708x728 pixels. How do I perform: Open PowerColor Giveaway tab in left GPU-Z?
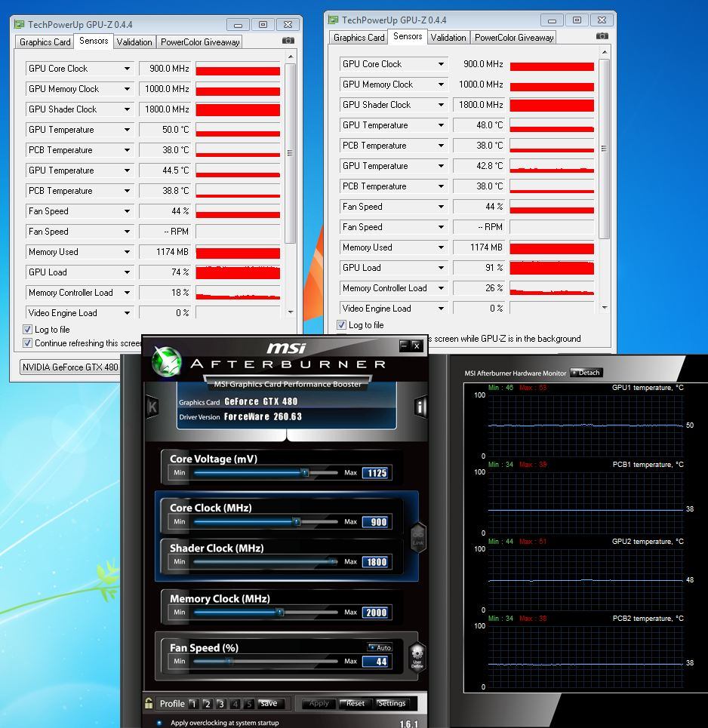tap(200, 41)
